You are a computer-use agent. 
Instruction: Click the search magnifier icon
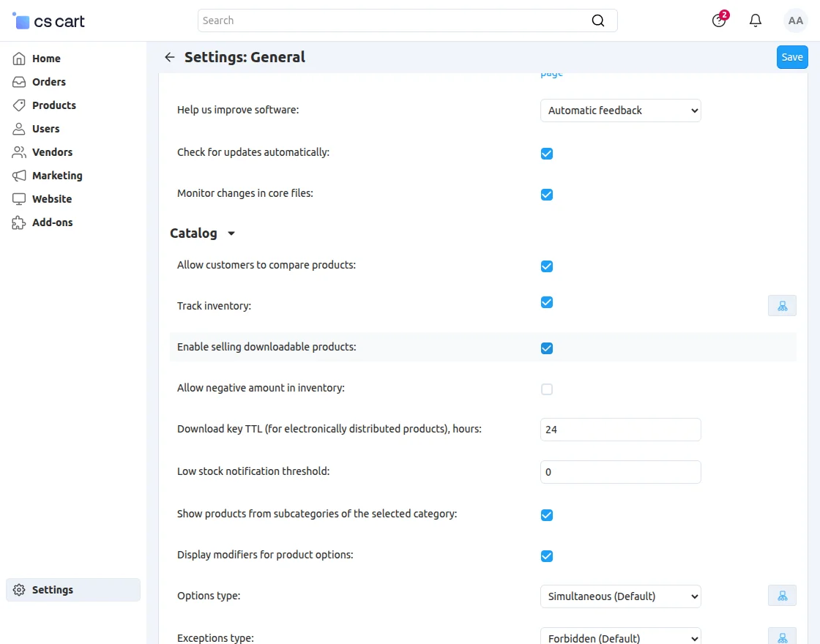coord(598,20)
